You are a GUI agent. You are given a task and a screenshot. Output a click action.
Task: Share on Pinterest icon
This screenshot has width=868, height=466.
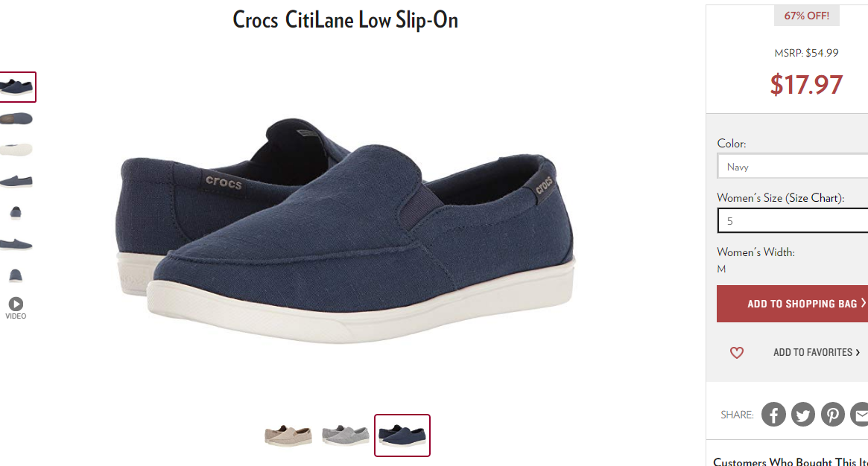pyautogui.click(x=832, y=414)
